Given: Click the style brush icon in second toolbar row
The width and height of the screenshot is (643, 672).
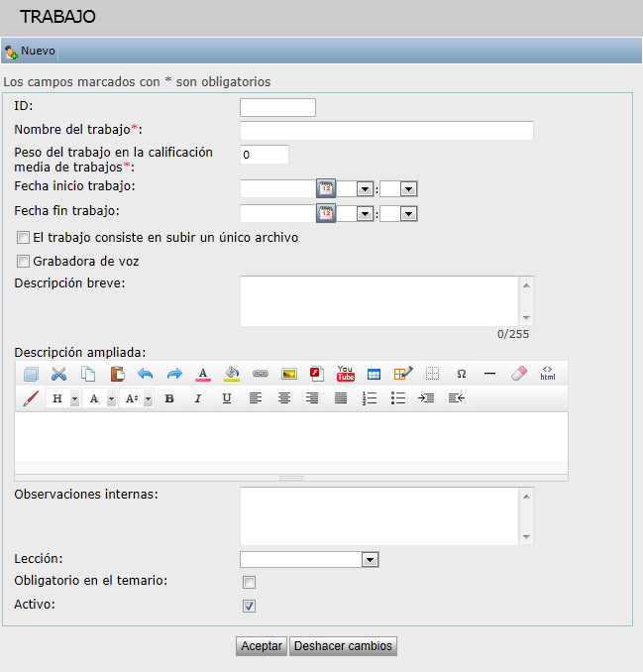Looking at the screenshot, I should tap(31, 398).
